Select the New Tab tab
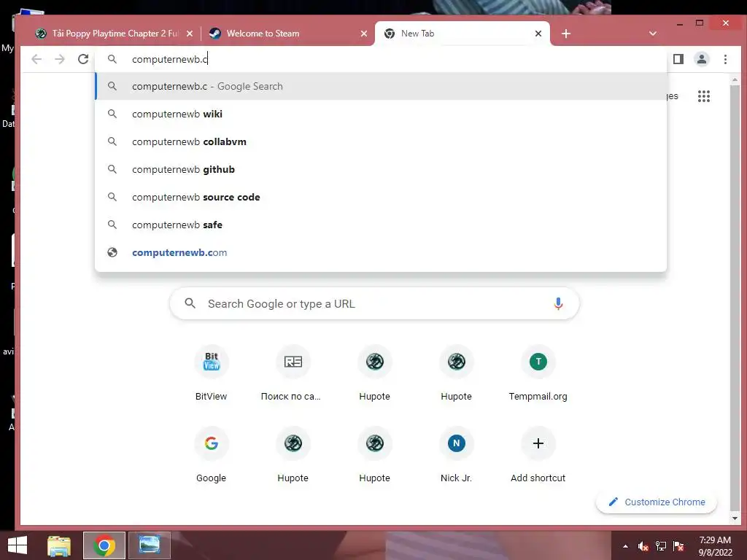The height and width of the screenshot is (560, 747). (x=462, y=34)
